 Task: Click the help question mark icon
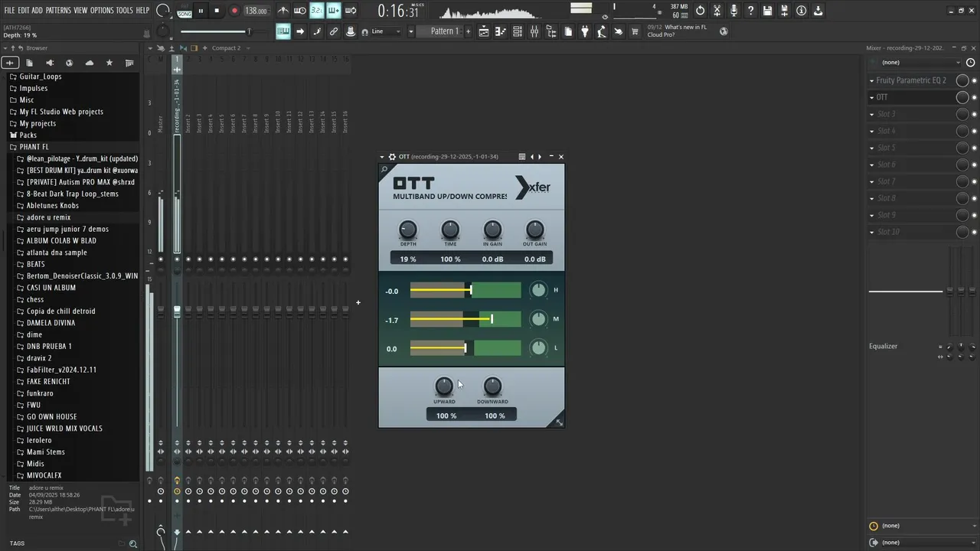pos(750,11)
